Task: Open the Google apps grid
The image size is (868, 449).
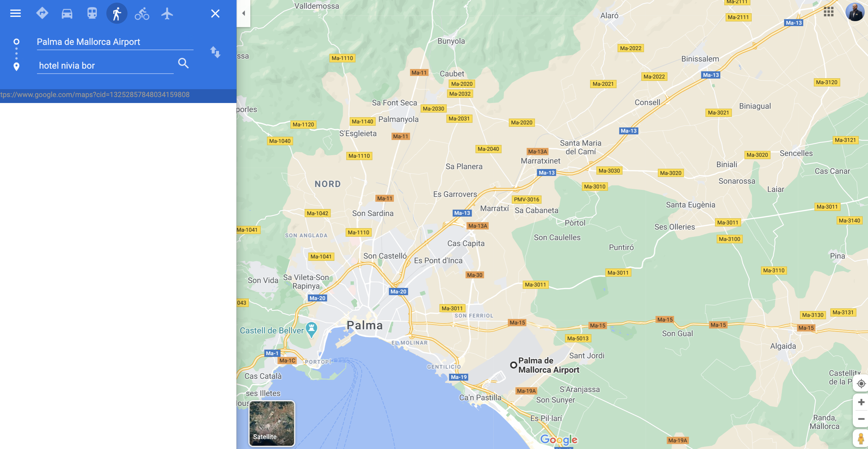Action: point(828,12)
